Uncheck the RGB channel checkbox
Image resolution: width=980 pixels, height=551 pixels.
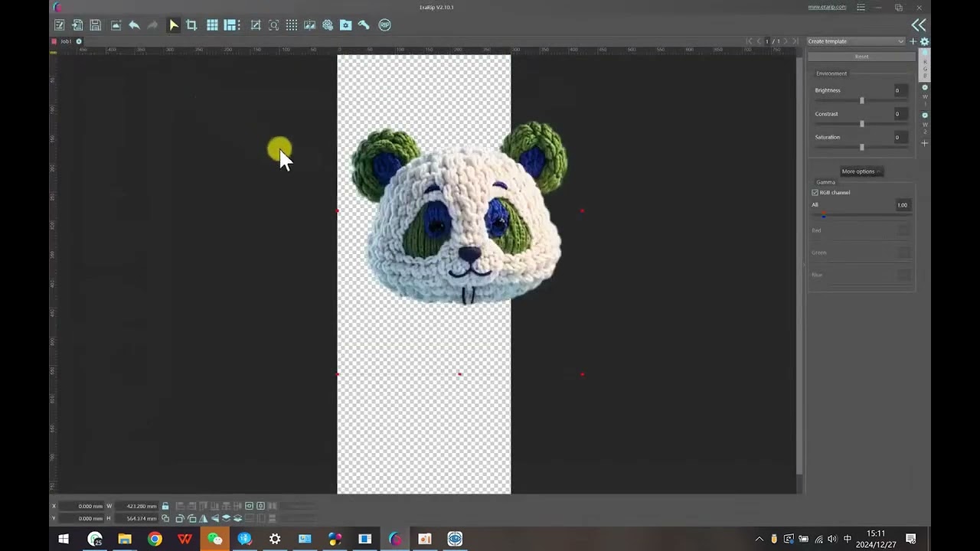(x=815, y=193)
